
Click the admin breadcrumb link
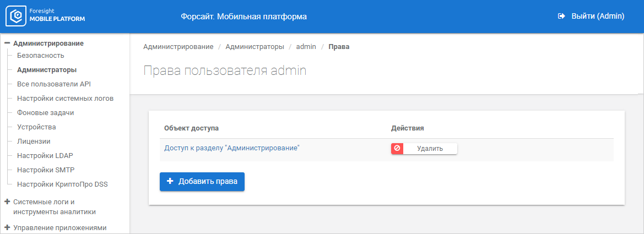(x=306, y=47)
